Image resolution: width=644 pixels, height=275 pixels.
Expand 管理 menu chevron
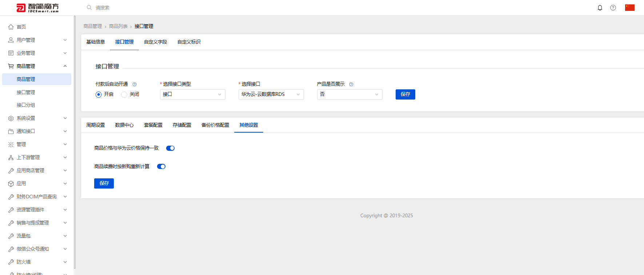[x=65, y=144]
